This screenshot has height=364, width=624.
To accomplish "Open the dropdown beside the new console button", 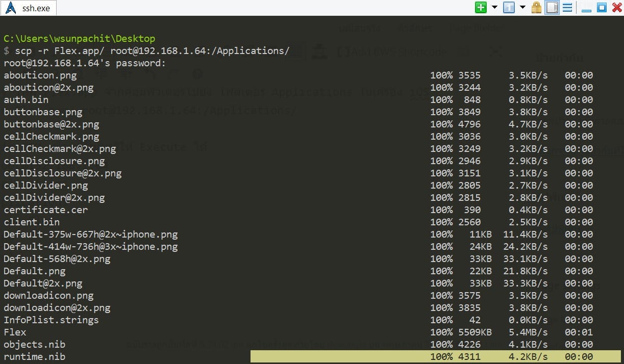I will [494, 8].
